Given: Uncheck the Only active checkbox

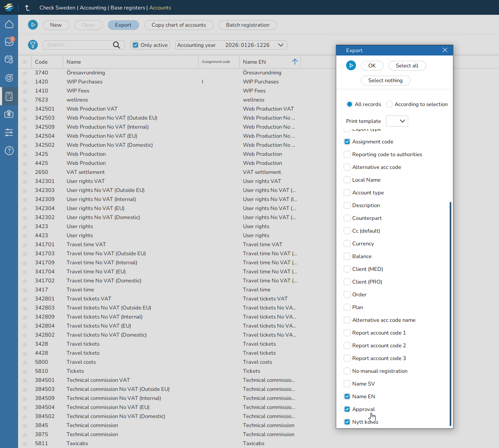Looking at the screenshot, I should [136, 45].
